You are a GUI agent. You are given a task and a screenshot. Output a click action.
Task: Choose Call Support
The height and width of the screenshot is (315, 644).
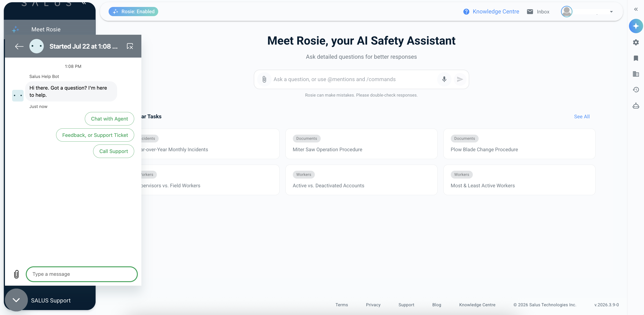pyautogui.click(x=114, y=151)
